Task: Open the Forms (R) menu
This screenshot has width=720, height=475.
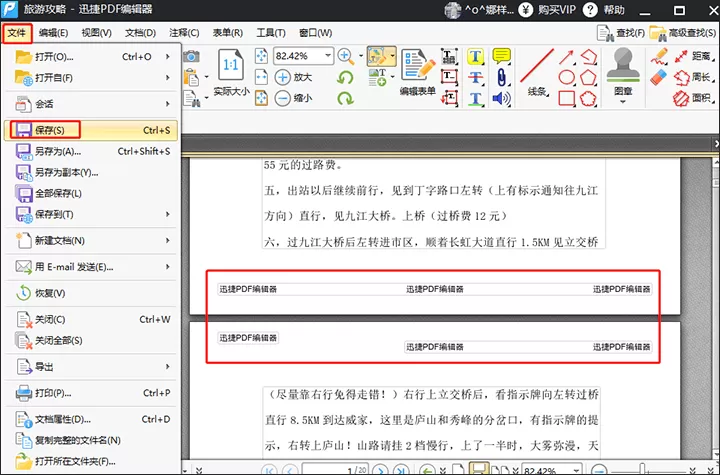Action: coord(228,33)
